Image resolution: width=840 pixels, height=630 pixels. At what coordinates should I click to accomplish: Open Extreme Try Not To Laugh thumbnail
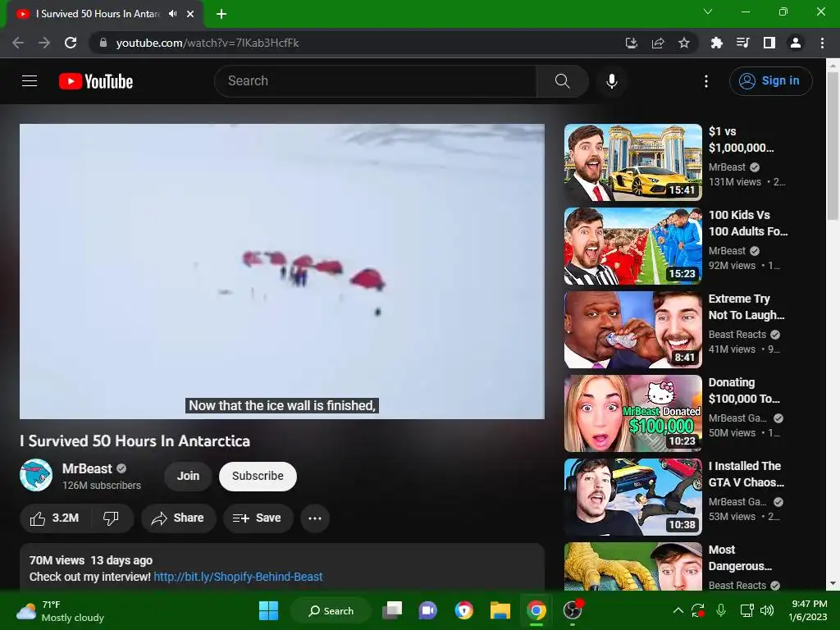point(632,330)
